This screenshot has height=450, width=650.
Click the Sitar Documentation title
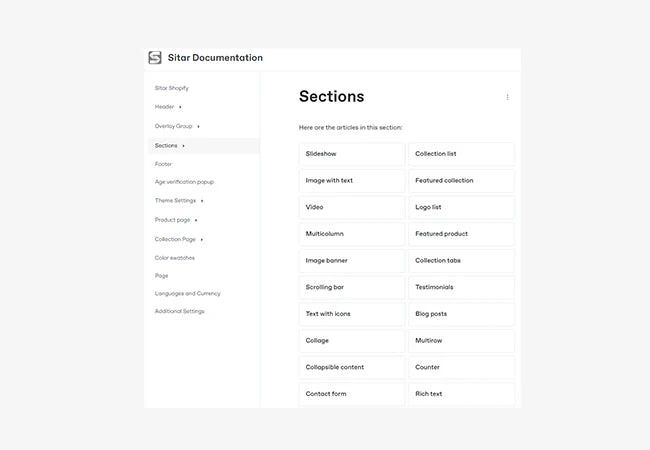click(x=215, y=58)
